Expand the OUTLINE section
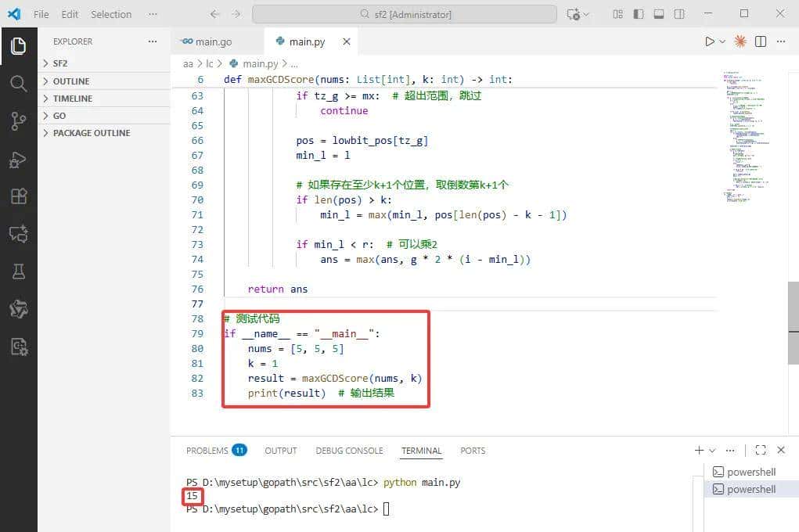Screen dimensions: 799x532 tap(70, 81)
